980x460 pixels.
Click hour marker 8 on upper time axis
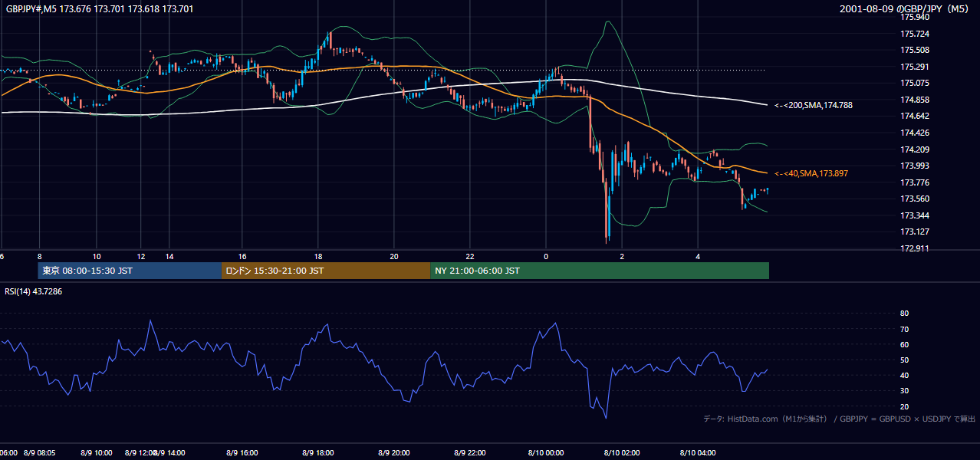39,256
